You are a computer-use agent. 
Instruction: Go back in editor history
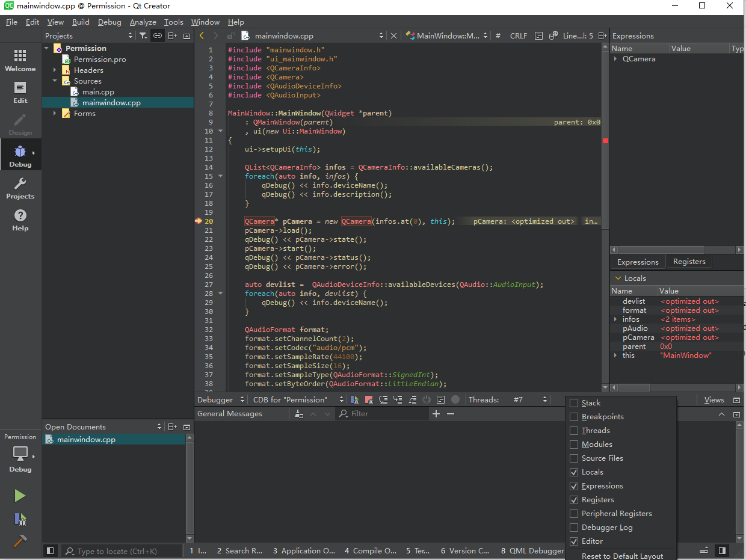(202, 35)
